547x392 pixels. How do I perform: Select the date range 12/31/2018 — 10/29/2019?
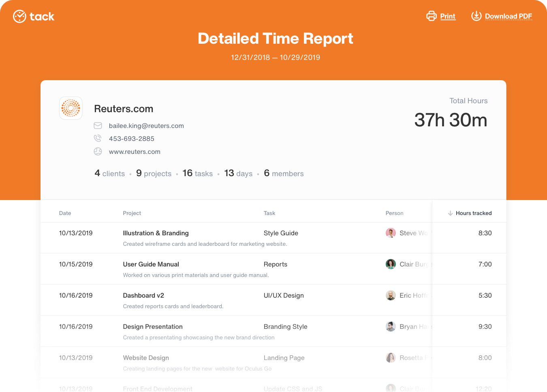click(x=275, y=57)
